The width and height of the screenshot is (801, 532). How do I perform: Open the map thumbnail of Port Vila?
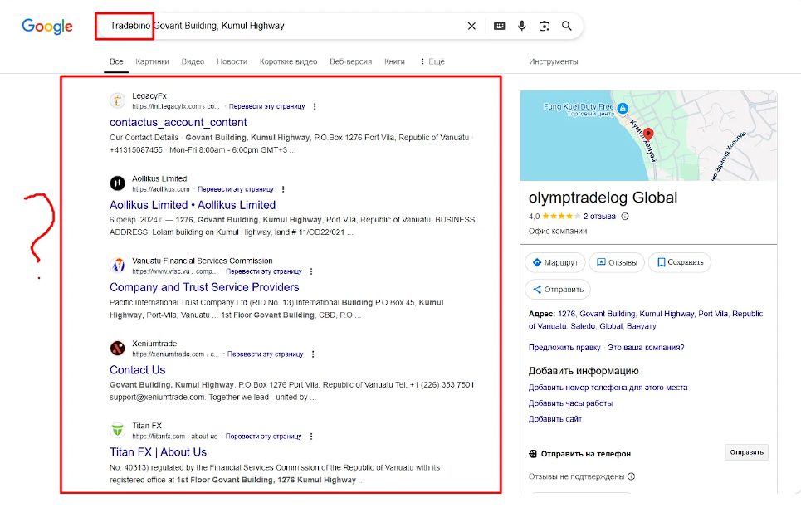pos(648,135)
